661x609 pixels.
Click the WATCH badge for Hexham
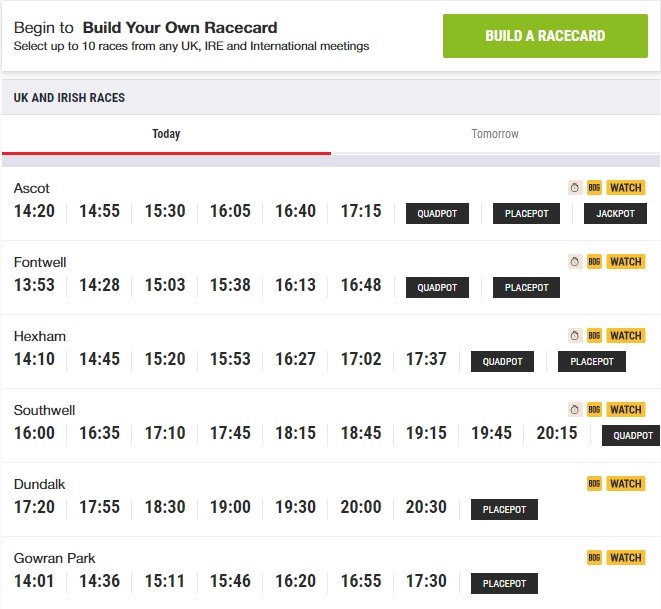coord(626,336)
